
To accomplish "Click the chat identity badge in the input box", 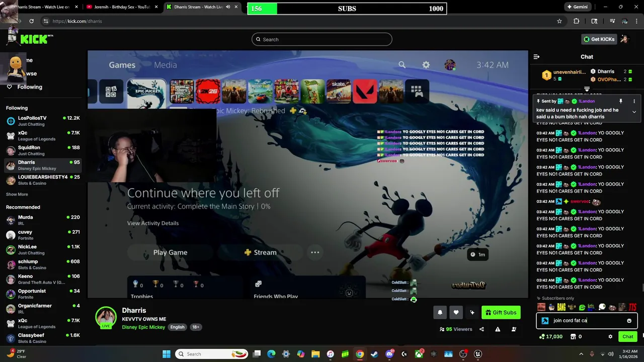I will tap(545, 321).
